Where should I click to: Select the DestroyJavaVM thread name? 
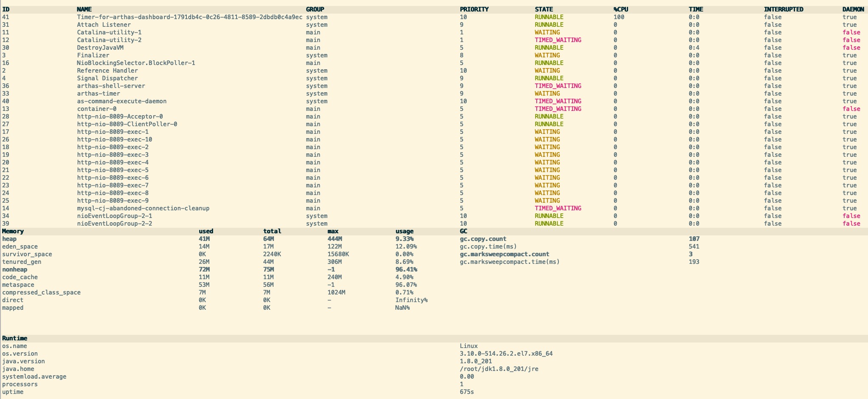pos(100,48)
